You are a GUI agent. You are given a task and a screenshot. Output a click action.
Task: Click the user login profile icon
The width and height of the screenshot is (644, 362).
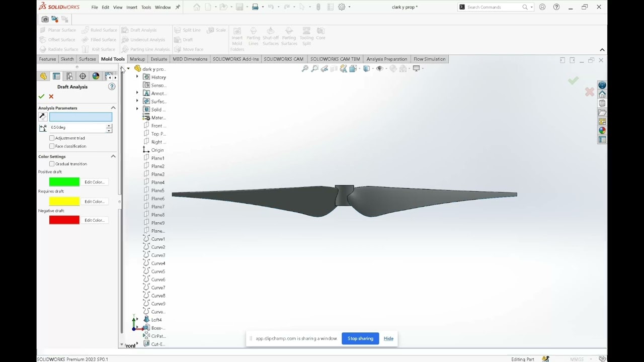point(542,7)
